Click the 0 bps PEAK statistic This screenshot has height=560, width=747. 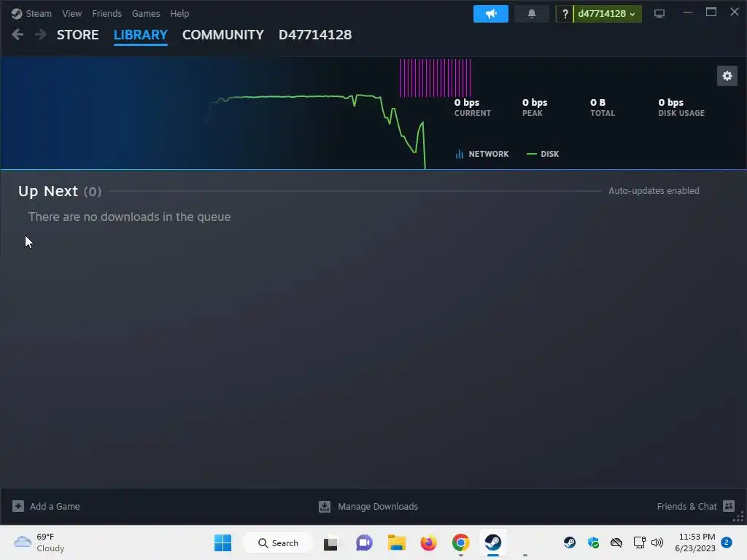coord(535,107)
